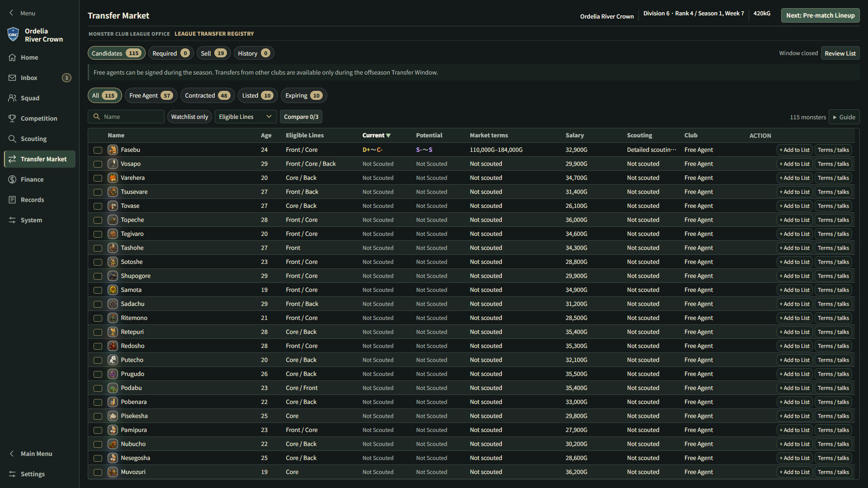Click Next: Pre-match Lineup button
868x488 pixels.
pyautogui.click(x=820, y=15)
